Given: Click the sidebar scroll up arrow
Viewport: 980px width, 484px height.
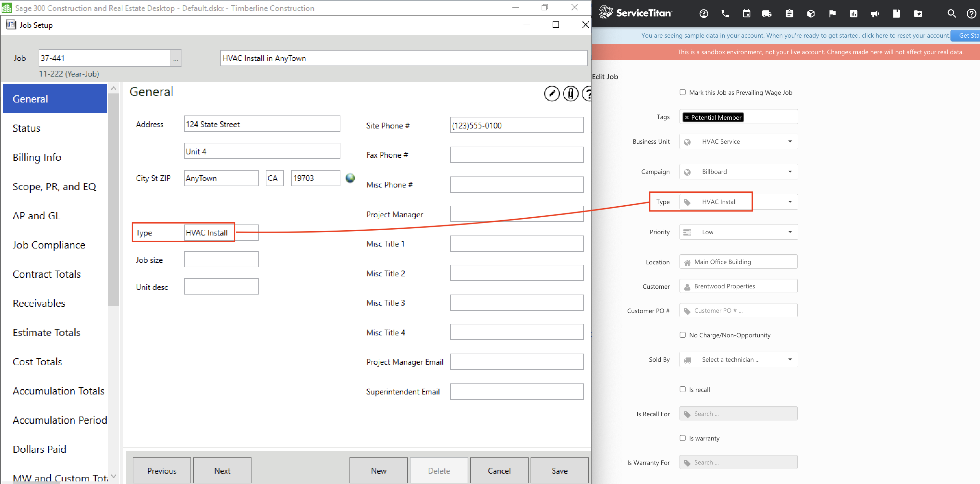Looking at the screenshot, I should point(113,88).
